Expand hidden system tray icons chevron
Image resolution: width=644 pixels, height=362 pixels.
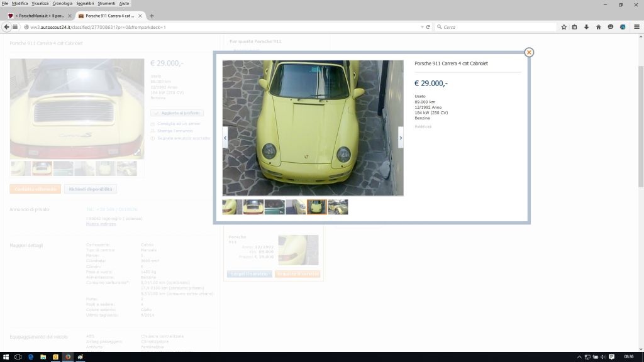tap(579, 357)
